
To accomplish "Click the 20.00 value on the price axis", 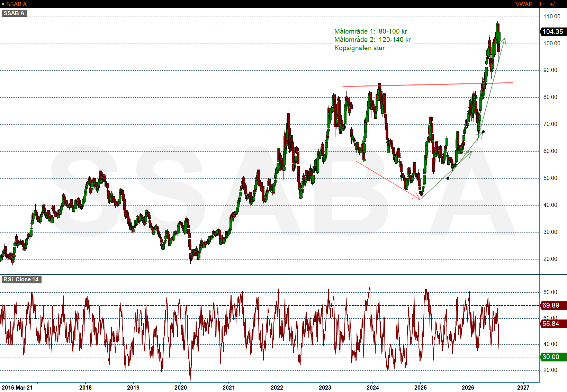I will click(x=550, y=259).
